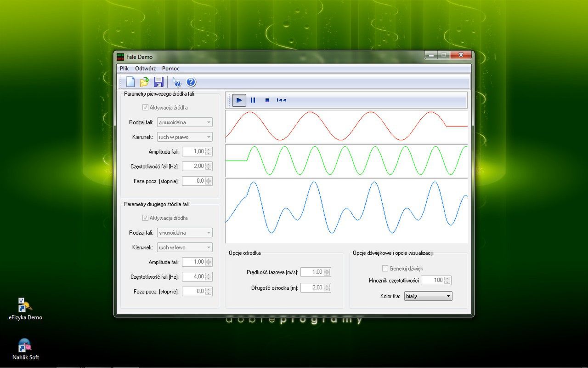Enable the Generuj dźwięk checkbox

[385, 268]
